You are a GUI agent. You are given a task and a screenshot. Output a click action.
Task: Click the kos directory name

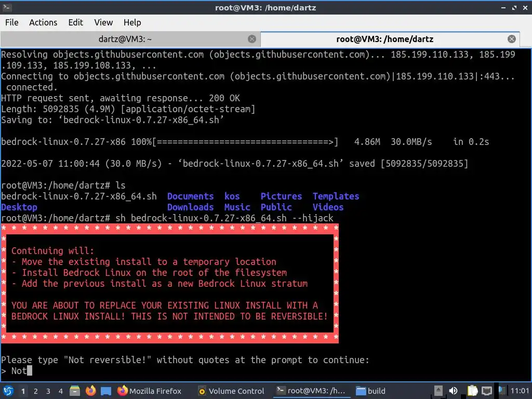[x=232, y=196]
